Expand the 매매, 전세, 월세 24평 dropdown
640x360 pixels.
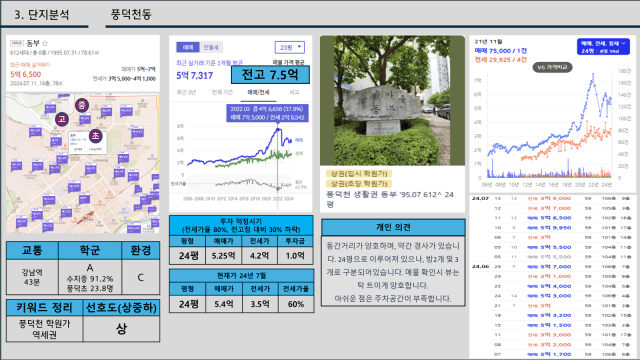tap(603, 47)
